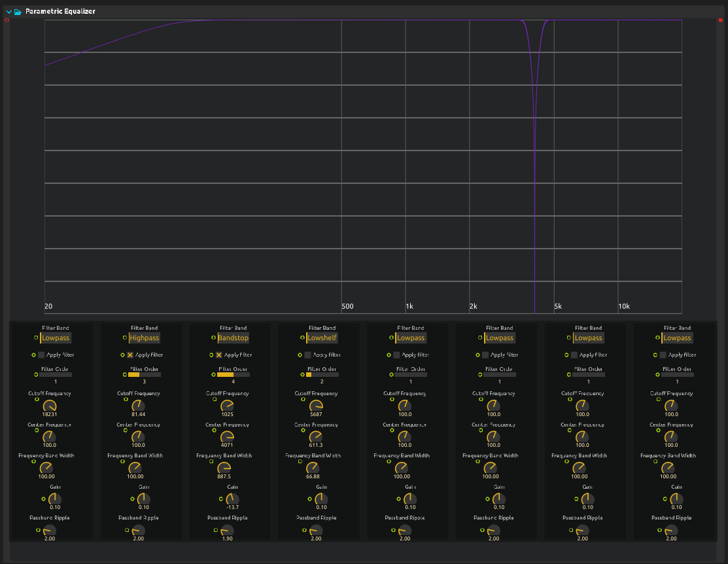
Task: Open the Filter Band selector on the first Lowpass band
Action: pos(56,338)
